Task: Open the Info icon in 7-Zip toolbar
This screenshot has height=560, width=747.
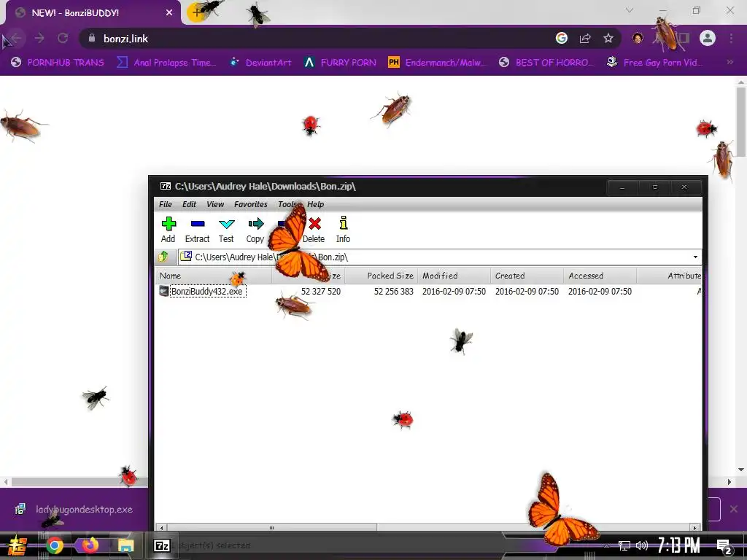Action: tap(343, 223)
